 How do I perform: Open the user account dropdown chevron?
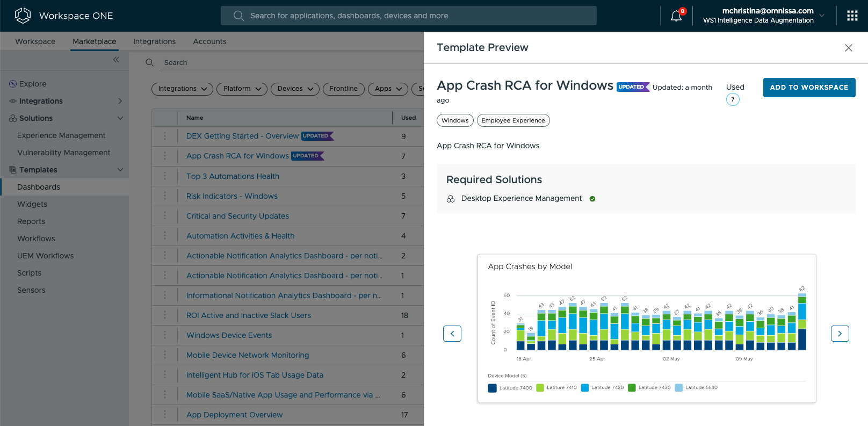[822, 16]
